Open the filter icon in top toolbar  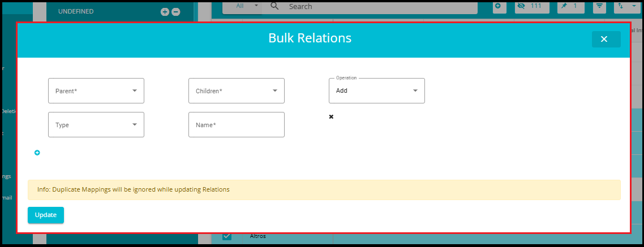click(x=600, y=6)
